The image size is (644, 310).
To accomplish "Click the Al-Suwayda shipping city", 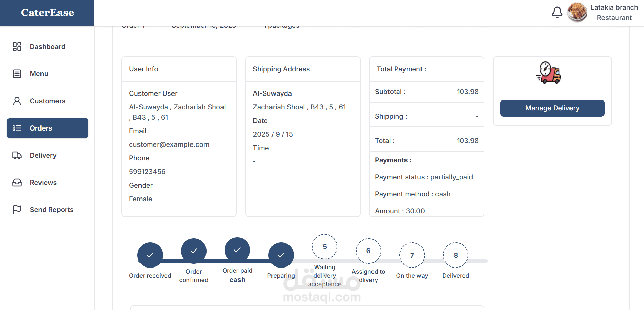I will tap(272, 93).
